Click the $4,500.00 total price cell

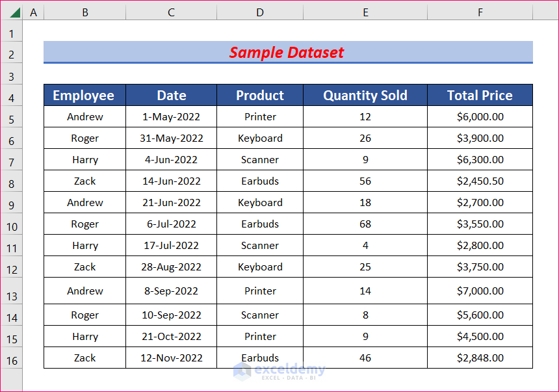click(x=480, y=336)
